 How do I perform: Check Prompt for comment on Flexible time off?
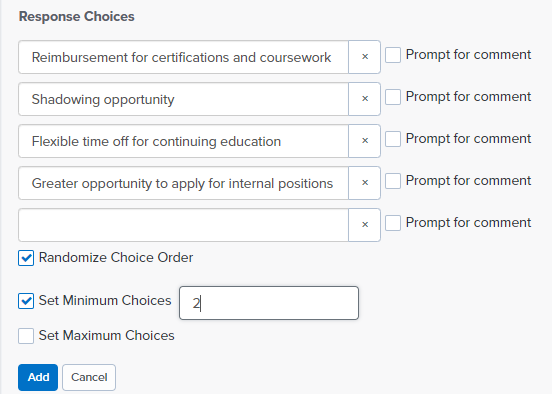393,139
